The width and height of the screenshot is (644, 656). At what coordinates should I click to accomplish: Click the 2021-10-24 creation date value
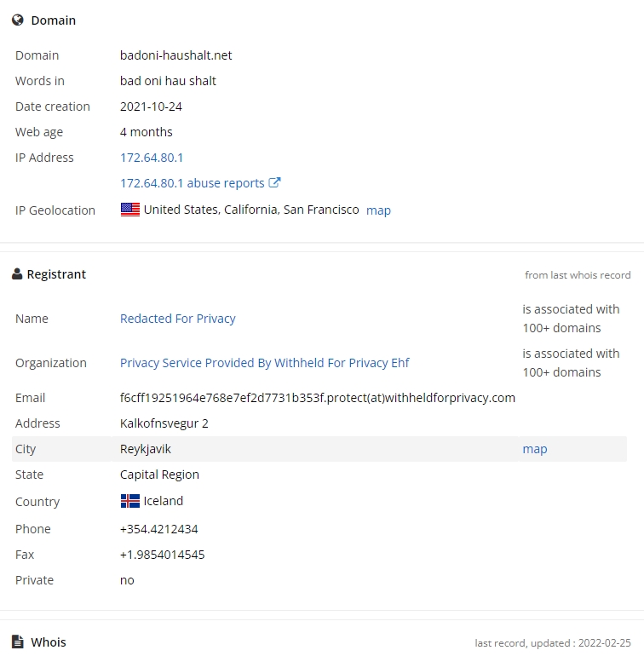151,106
